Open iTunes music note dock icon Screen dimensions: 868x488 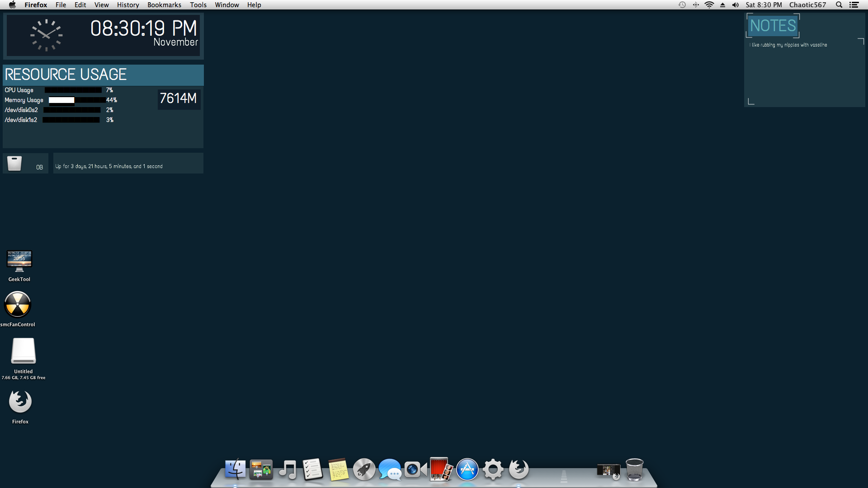287,470
